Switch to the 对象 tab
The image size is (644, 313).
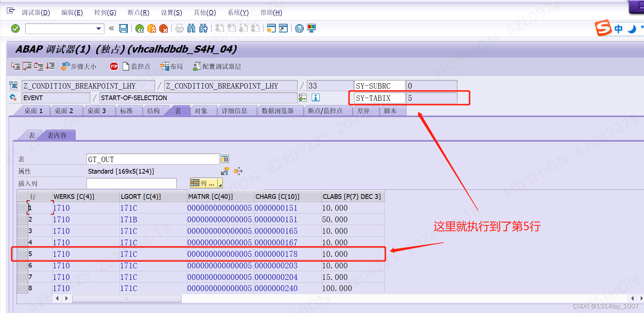tap(201, 111)
